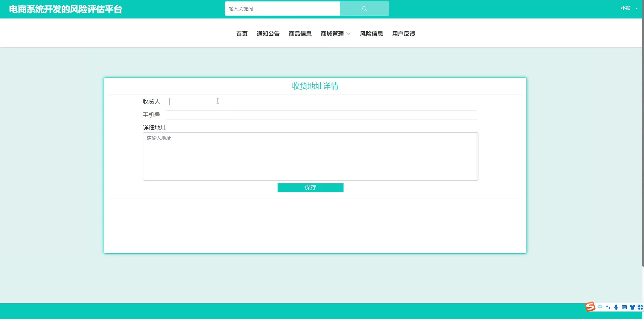Toggle Chinese/English input mode (中)
This screenshot has height=319, width=644.
(600, 307)
